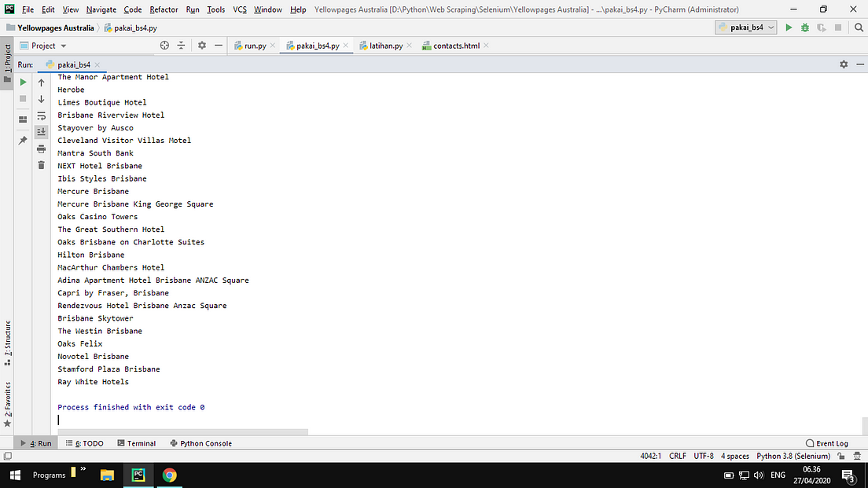Close the contacts.html editor tab
Viewport: 868px width, 488px height.
pyautogui.click(x=486, y=46)
